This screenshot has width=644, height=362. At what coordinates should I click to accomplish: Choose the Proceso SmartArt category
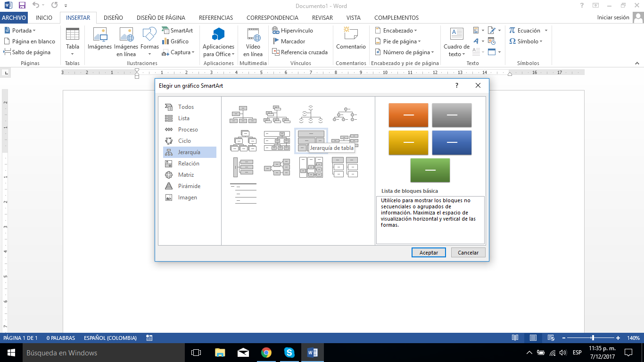pyautogui.click(x=190, y=130)
